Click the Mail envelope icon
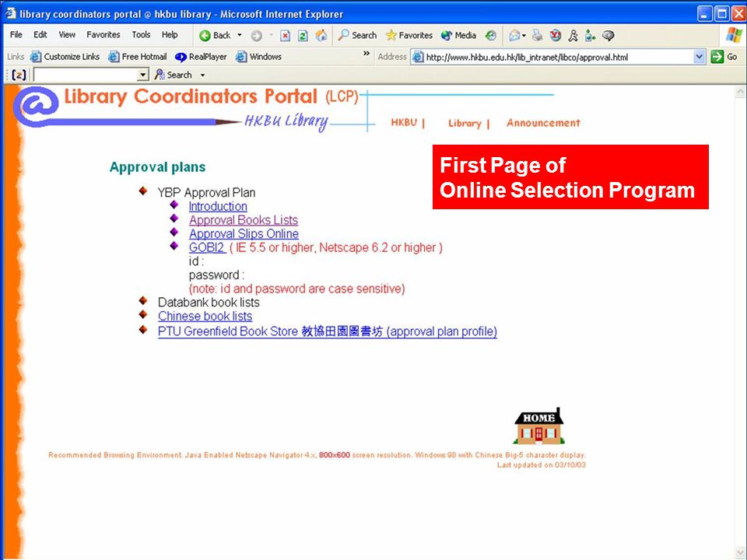 [x=514, y=35]
